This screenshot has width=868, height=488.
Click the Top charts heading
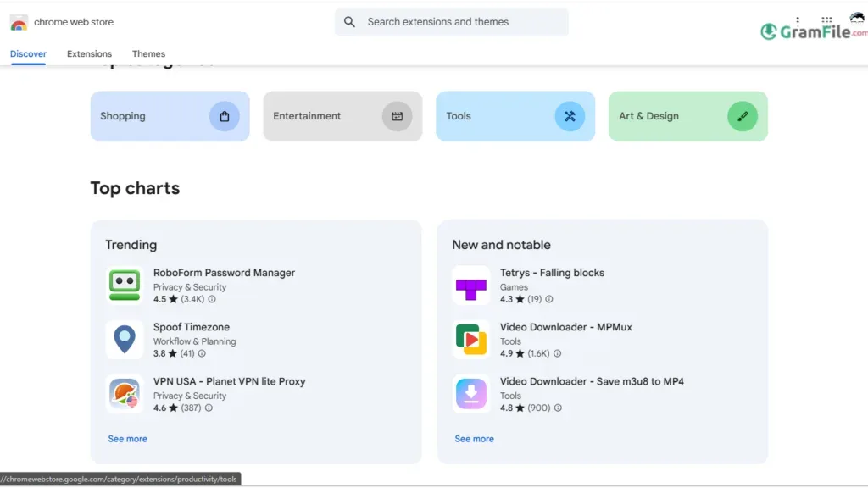pos(135,188)
